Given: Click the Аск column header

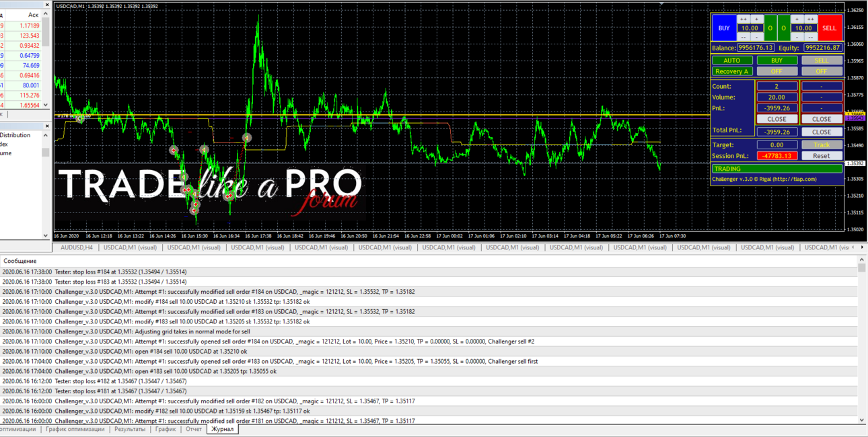Looking at the screenshot, I should (33, 15).
